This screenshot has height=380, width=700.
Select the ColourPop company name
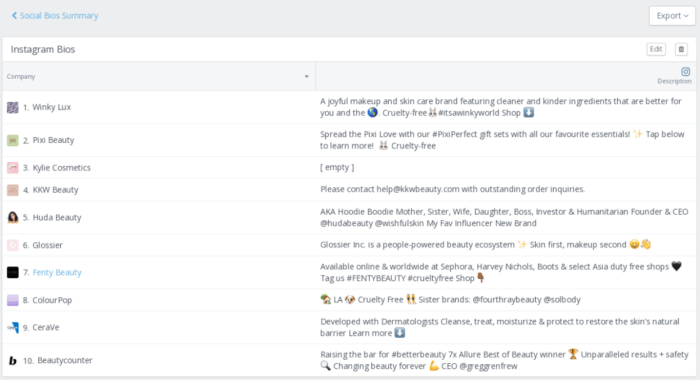pos(52,300)
